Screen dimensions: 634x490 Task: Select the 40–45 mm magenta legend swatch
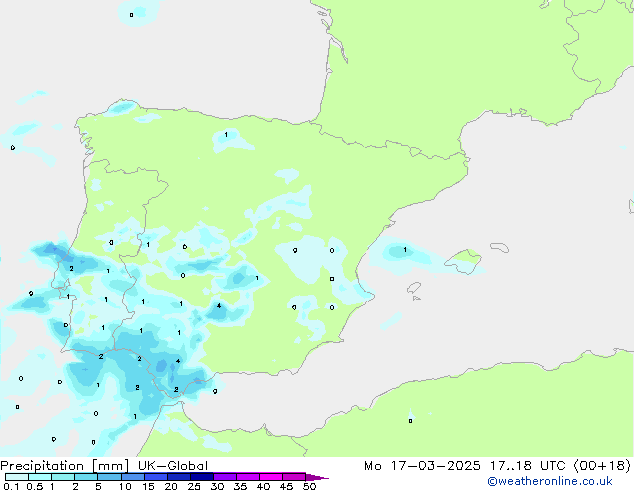coord(271,477)
